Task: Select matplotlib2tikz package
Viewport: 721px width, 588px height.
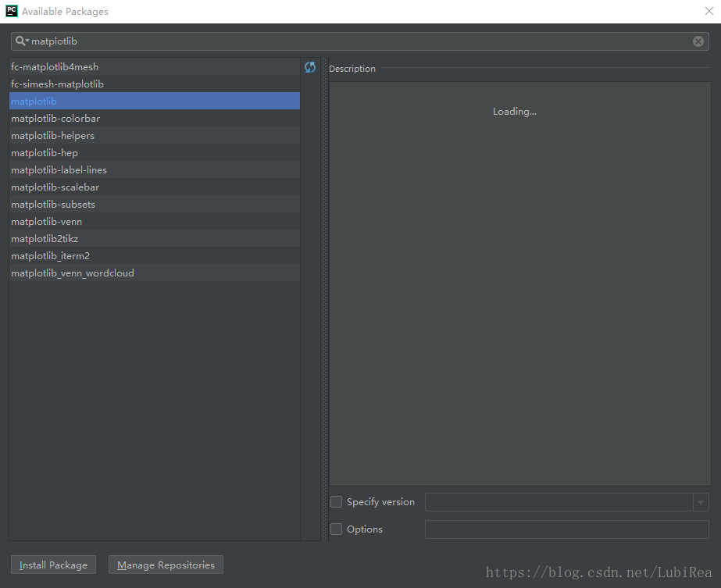Action: point(155,239)
